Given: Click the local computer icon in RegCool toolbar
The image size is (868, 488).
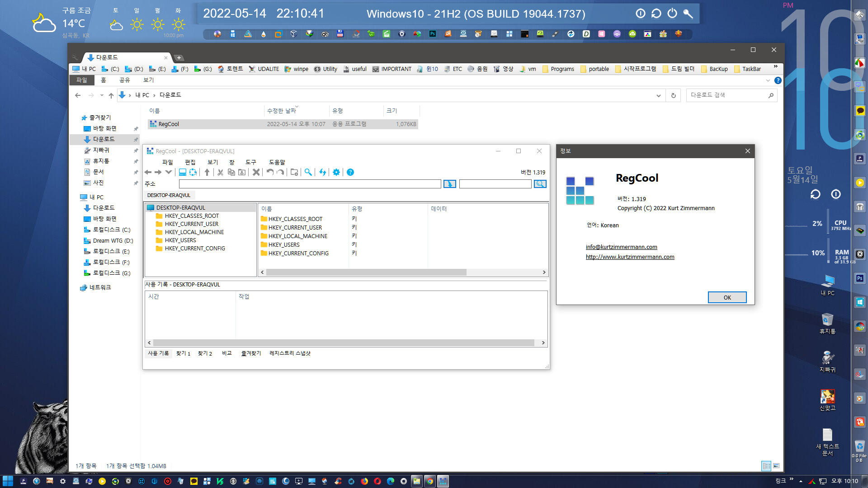Looking at the screenshot, I should coord(183,172).
